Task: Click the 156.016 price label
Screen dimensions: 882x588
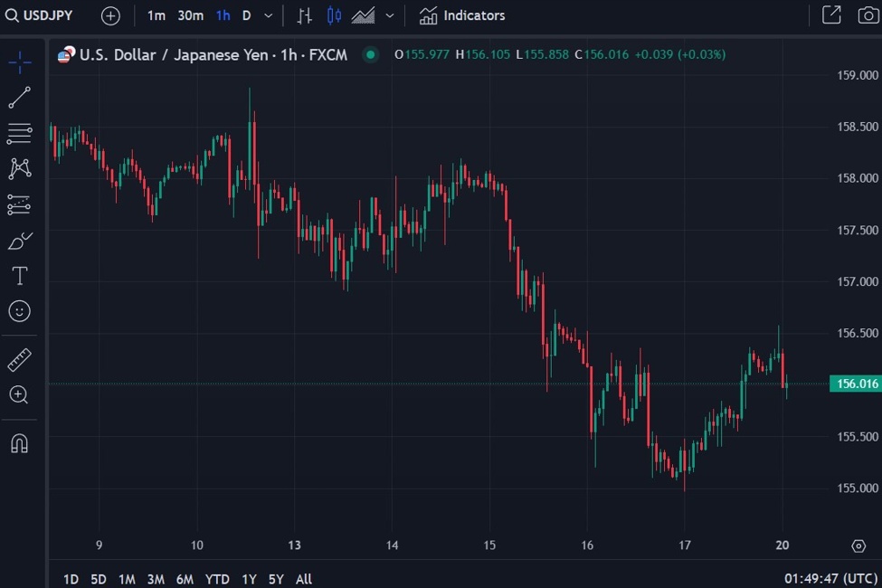Action: click(856, 384)
